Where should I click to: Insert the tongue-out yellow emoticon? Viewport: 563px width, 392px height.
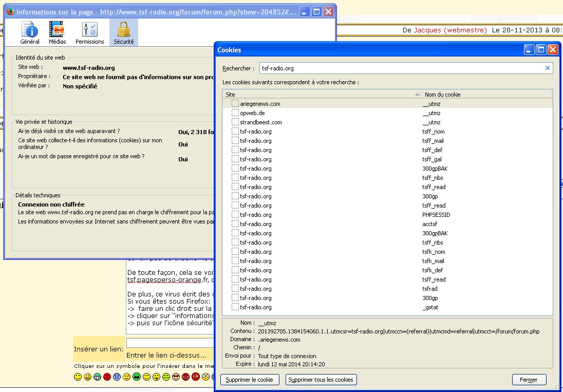pyautogui.click(x=156, y=377)
